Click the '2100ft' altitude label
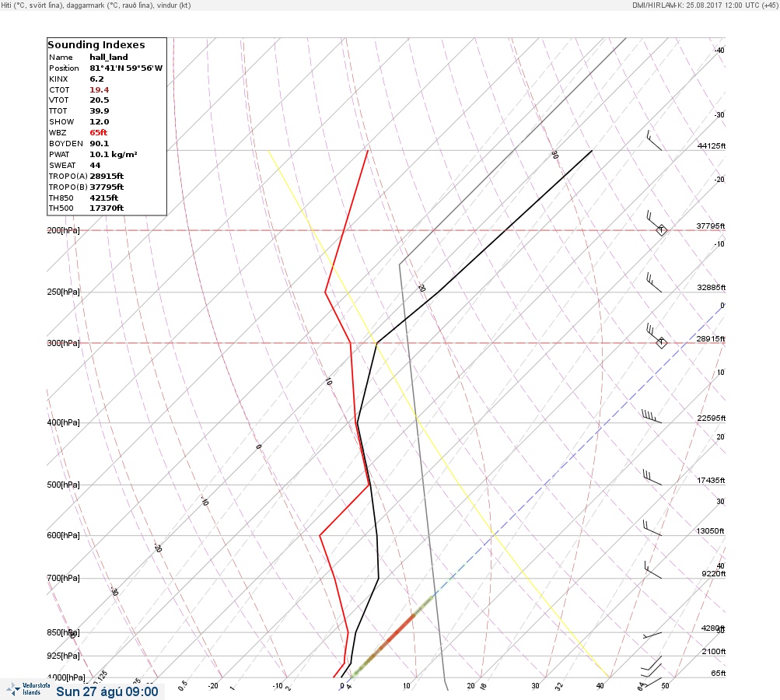 click(713, 651)
